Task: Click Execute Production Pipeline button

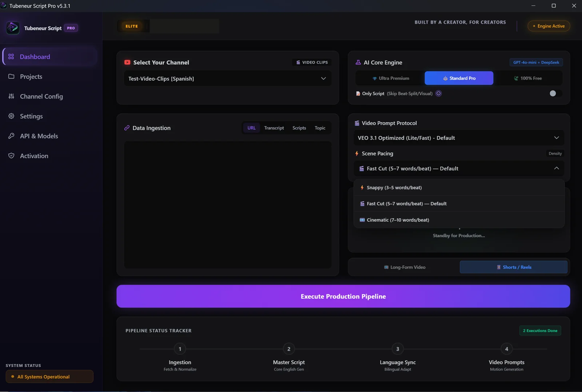Action: point(343,296)
